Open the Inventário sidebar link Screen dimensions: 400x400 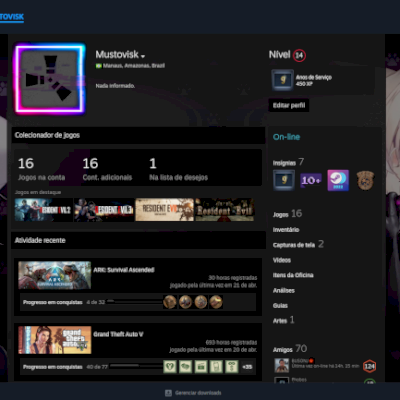(x=286, y=230)
